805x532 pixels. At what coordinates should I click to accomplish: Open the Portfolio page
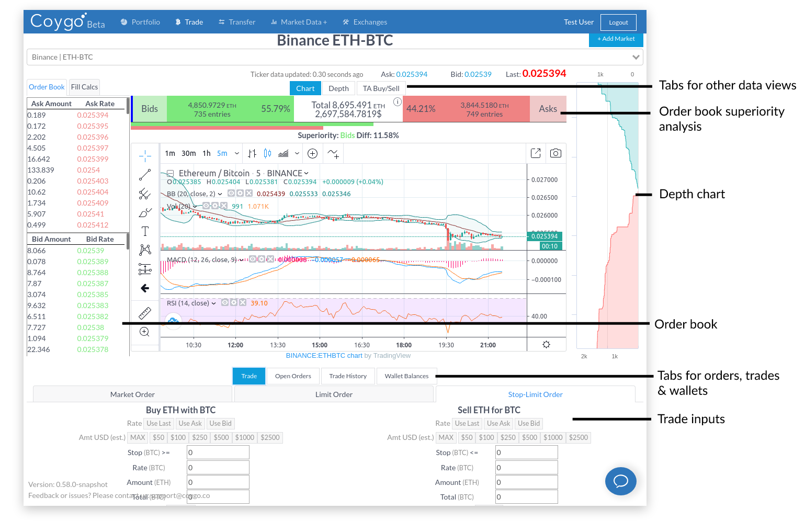[140, 22]
